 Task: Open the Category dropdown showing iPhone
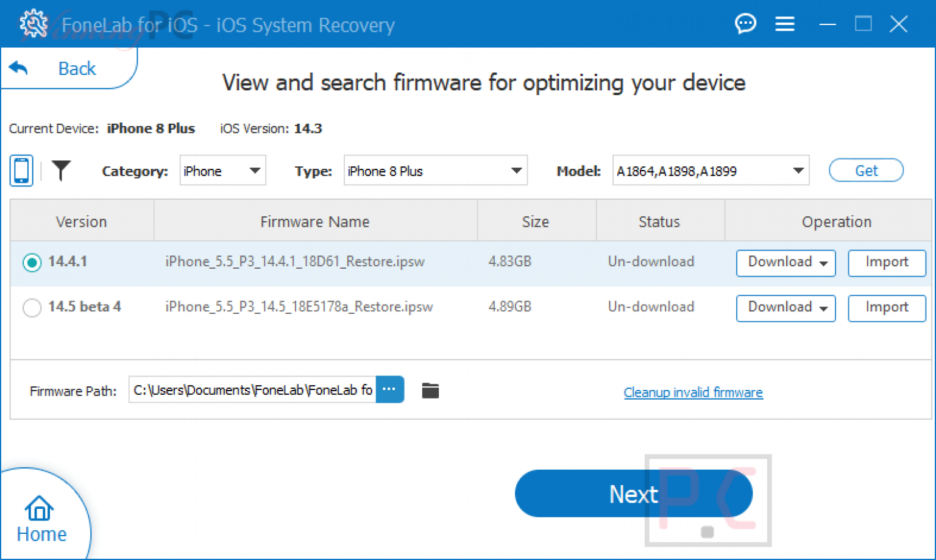click(222, 171)
